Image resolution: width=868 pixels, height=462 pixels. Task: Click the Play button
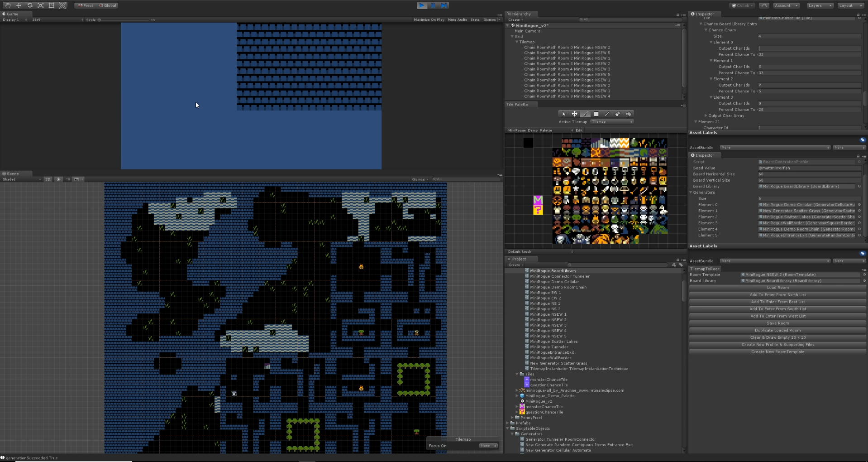coord(422,5)
